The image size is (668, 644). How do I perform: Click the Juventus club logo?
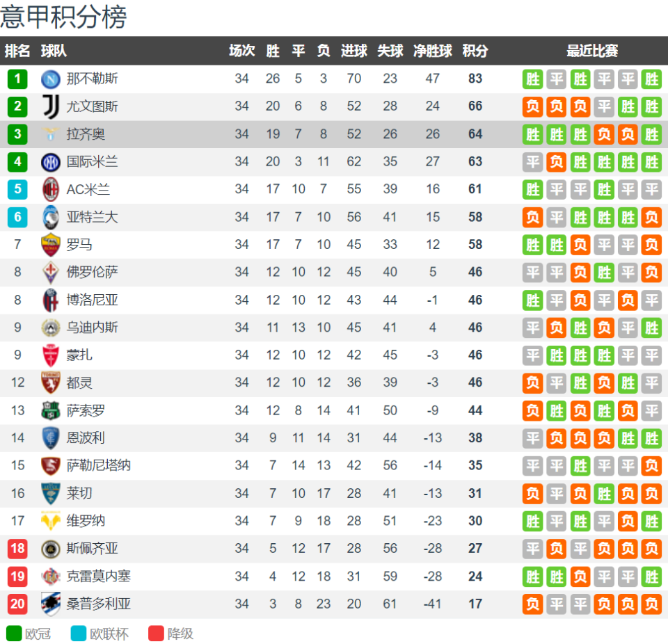51,106
